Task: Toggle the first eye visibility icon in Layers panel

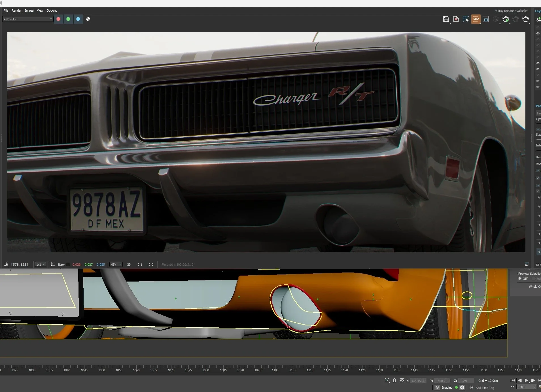Action: 538,33
